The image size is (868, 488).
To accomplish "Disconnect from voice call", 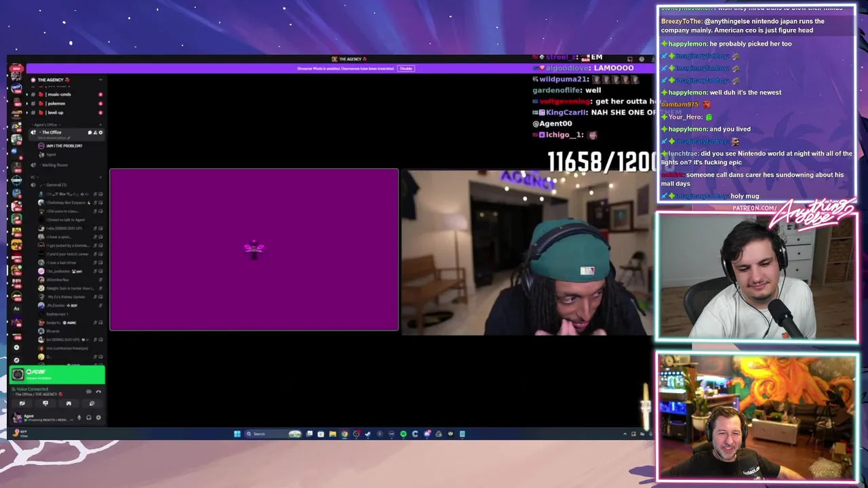I will point(98,392).
